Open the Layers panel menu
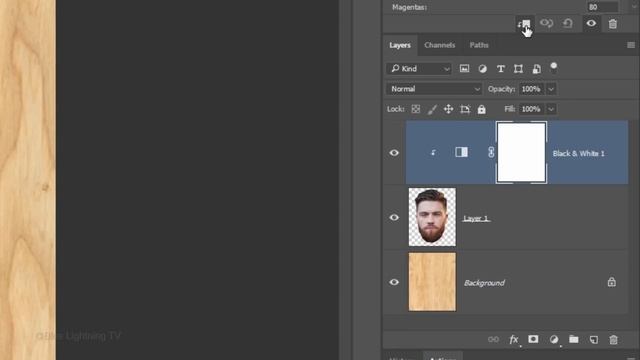This screenshot has width=640, height=360. point(631,45)
